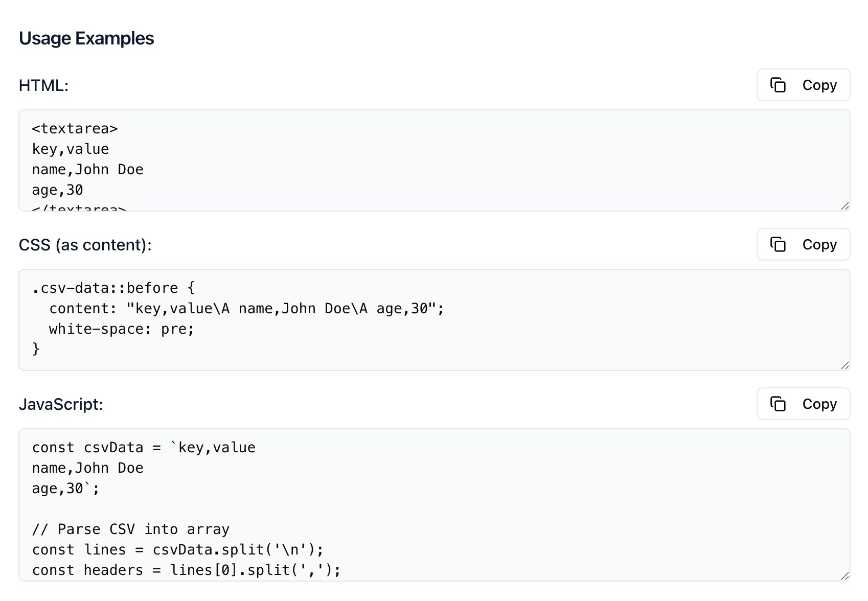Screen dimensions: 868x601
Task: Copy the HTML snippet
Action: click(x=803, y=85)
